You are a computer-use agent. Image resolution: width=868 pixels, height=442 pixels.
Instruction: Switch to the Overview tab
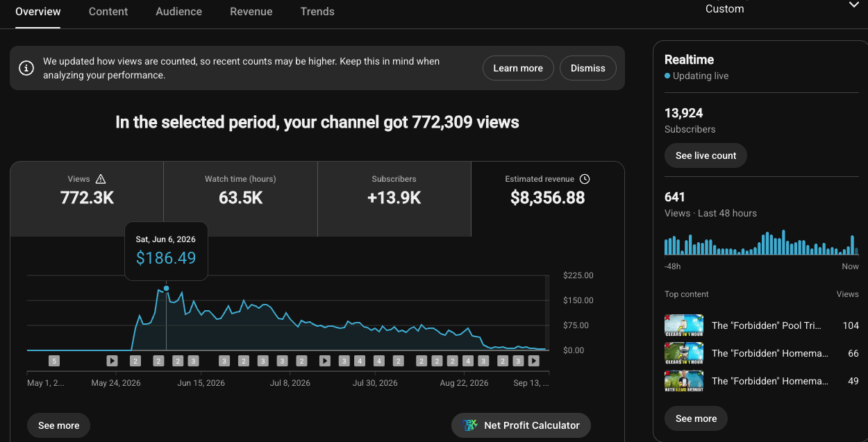[x=37, y=12]
